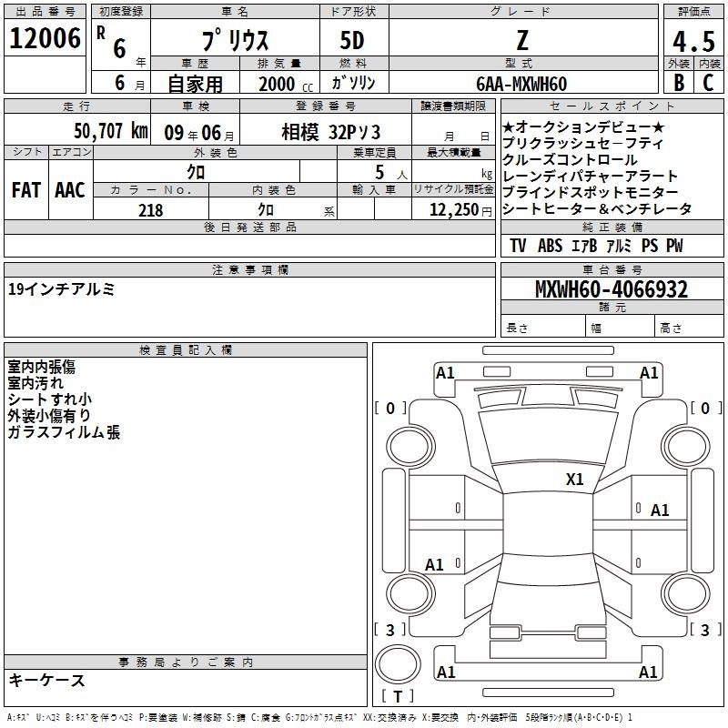
Task: Click the lot number 12006
Action: [x=45, y=38]
